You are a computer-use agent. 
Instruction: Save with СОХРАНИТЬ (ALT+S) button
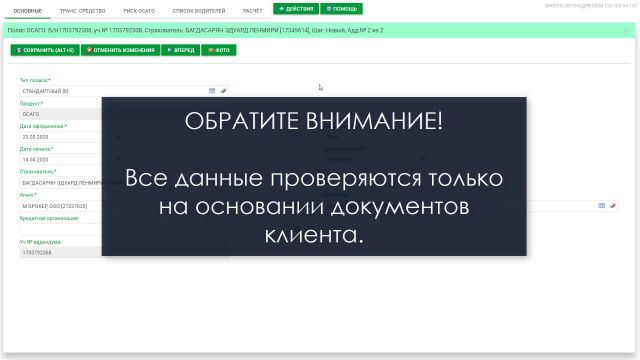(45, 50)
